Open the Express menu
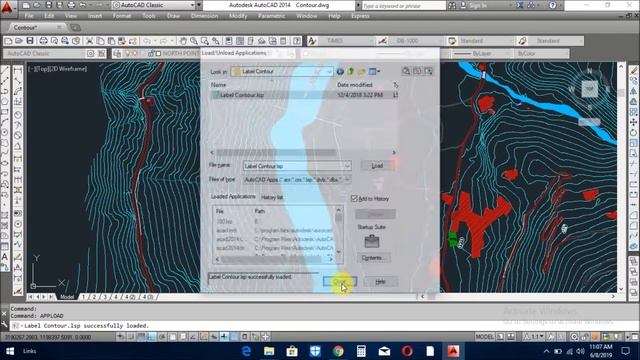The height and width of the screenshot is (360, 640). (x=360, y=16)
